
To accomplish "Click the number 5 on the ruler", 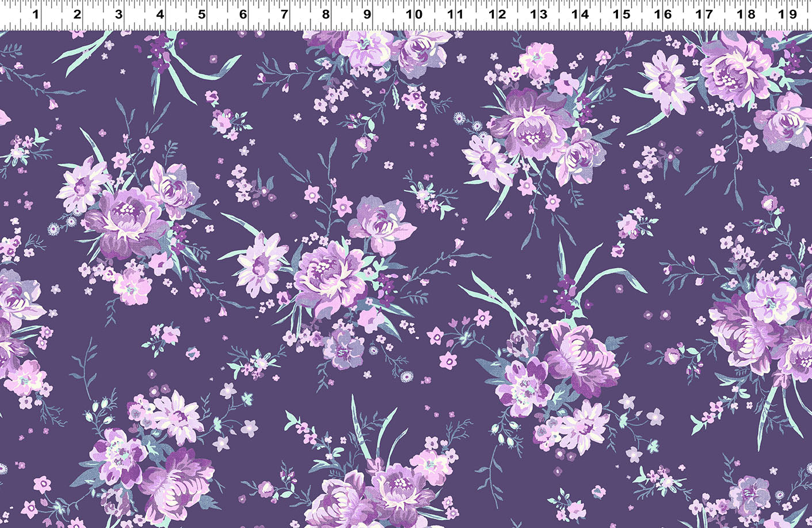I will click(201, 14).
